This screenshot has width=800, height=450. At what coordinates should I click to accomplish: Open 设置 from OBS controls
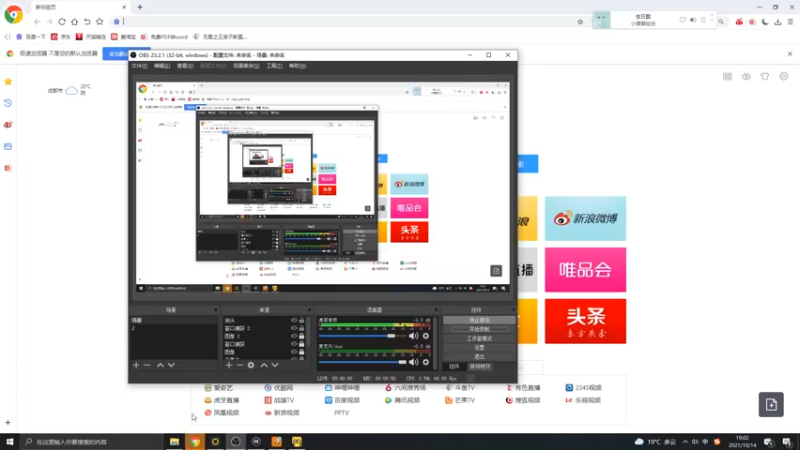[479, 347]
